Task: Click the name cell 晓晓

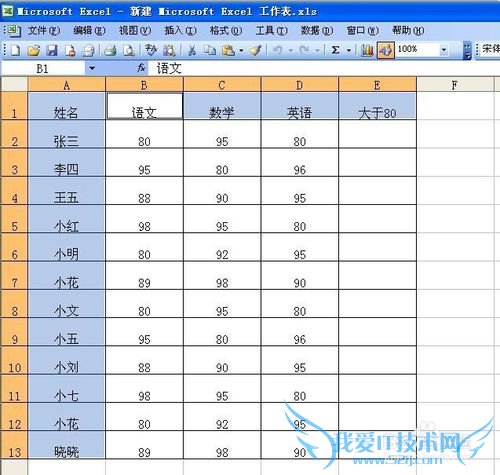Action: tap(67, 445)
